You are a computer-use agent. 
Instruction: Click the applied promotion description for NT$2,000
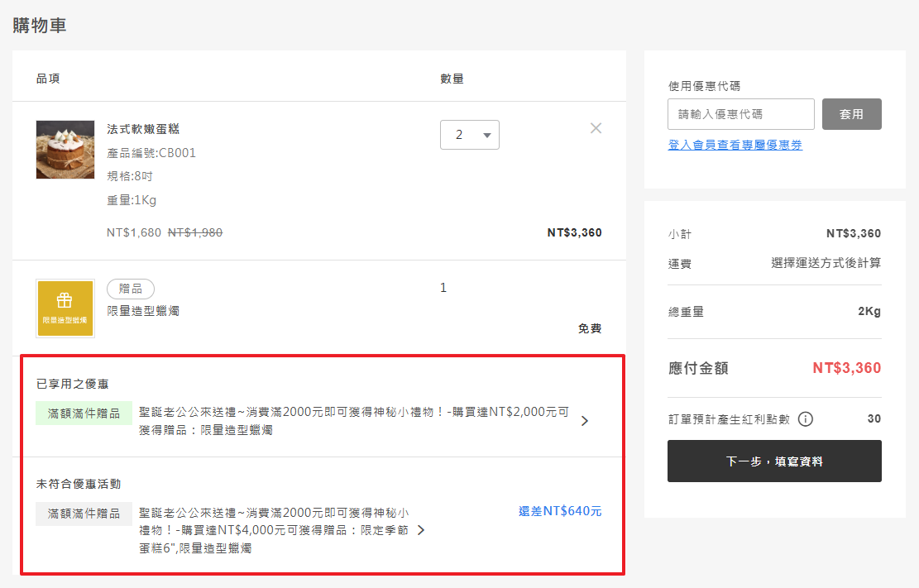[x=353, y=420]
